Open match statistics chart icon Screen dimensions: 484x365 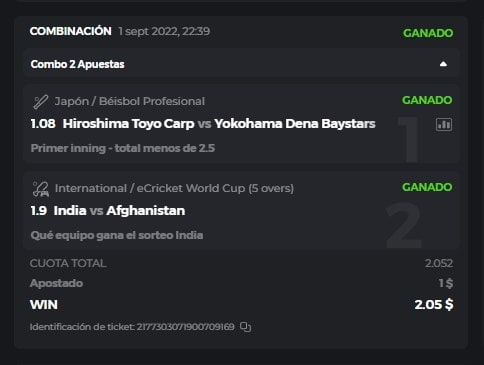click(x=444, y=125)
